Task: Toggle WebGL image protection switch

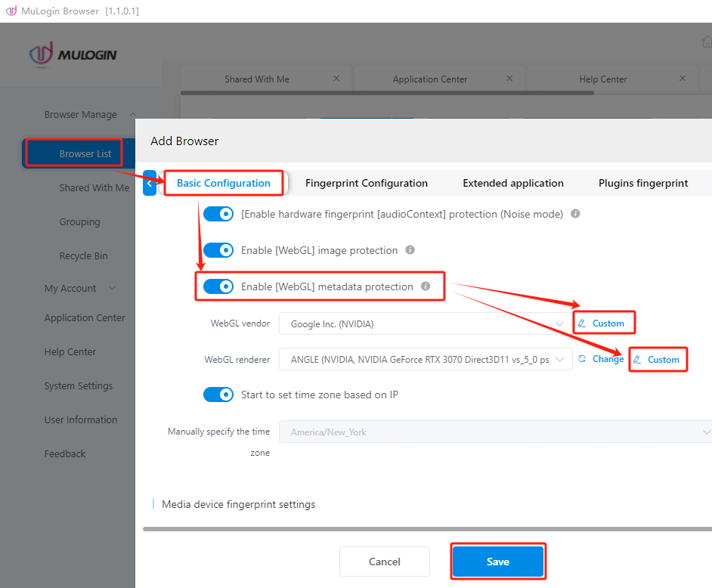Action: (218, 250)
